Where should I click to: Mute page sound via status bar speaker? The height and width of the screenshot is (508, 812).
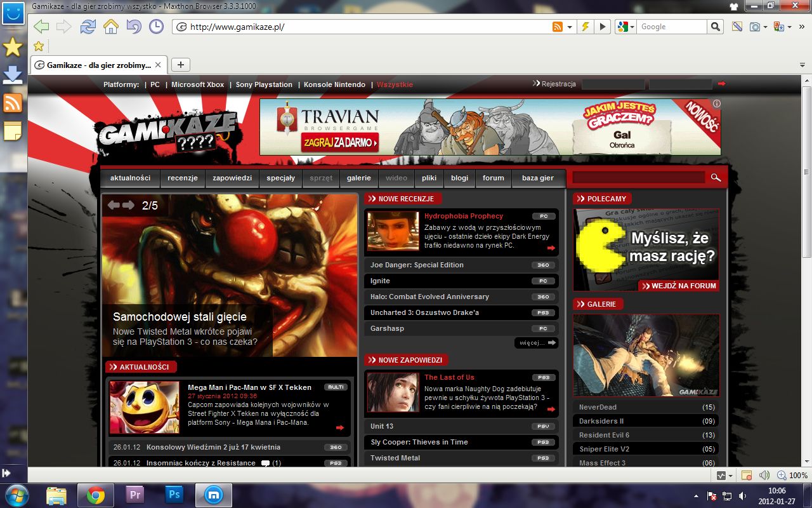pos(764,475)
